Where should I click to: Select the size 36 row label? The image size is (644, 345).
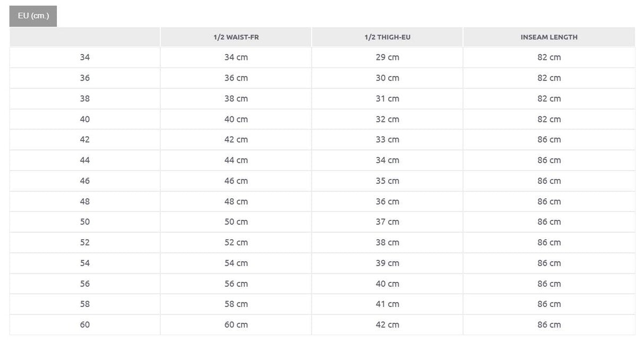pos(85,78)
